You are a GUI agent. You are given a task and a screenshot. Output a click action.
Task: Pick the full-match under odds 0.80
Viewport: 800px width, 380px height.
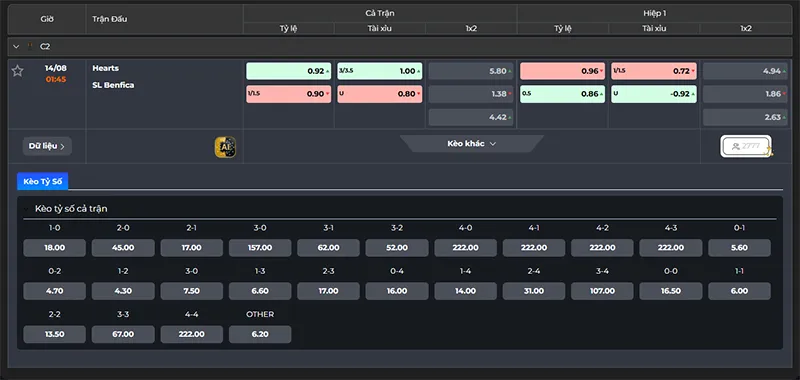tap(380, 94)
